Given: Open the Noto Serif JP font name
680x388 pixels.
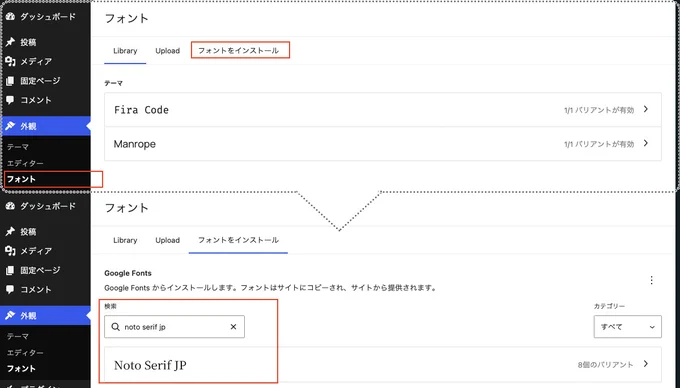Looking at the screenshot, I should [x=150, y=365].
